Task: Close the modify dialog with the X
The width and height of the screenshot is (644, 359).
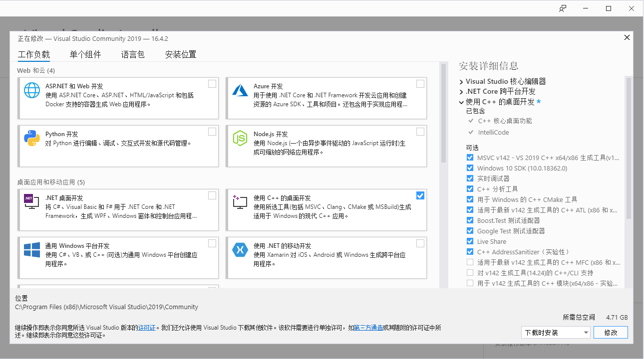Action: [627, 38]
